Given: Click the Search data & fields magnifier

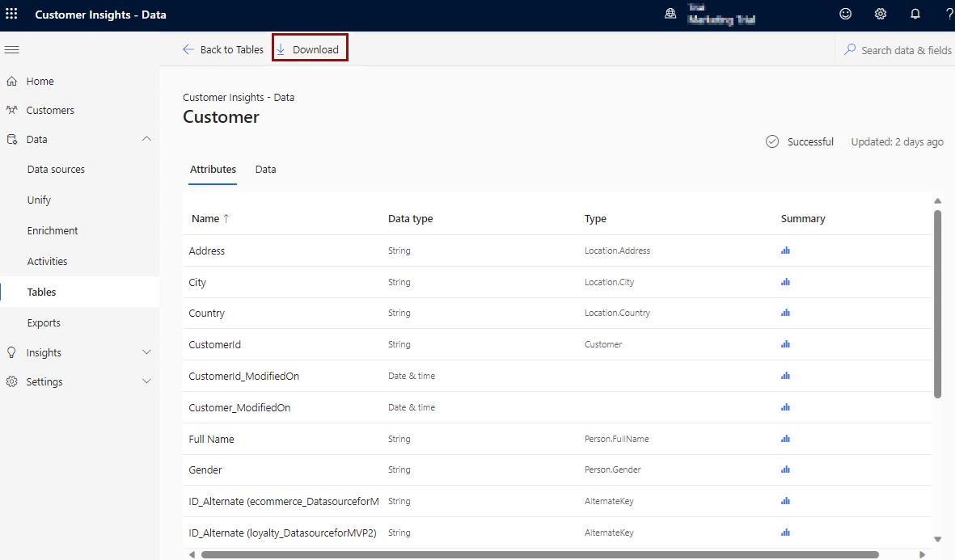Looking at the screenshot, I should click(x=849, y=49).
